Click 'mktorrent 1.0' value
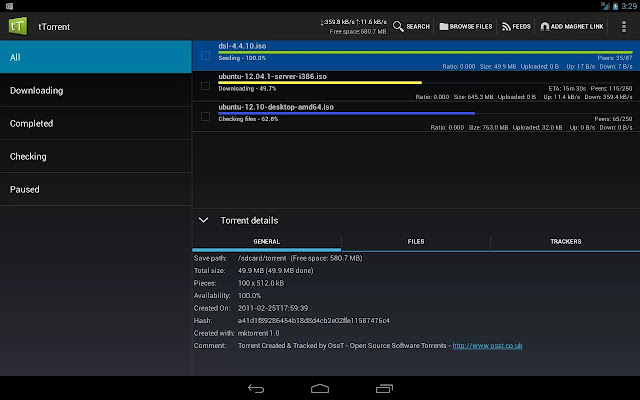This screenshot has width=640, height=400. click(x=258, y=333)
